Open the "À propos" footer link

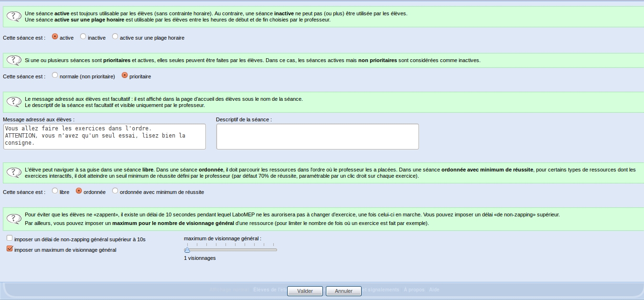pyautogui.click(x=414, y=289)
